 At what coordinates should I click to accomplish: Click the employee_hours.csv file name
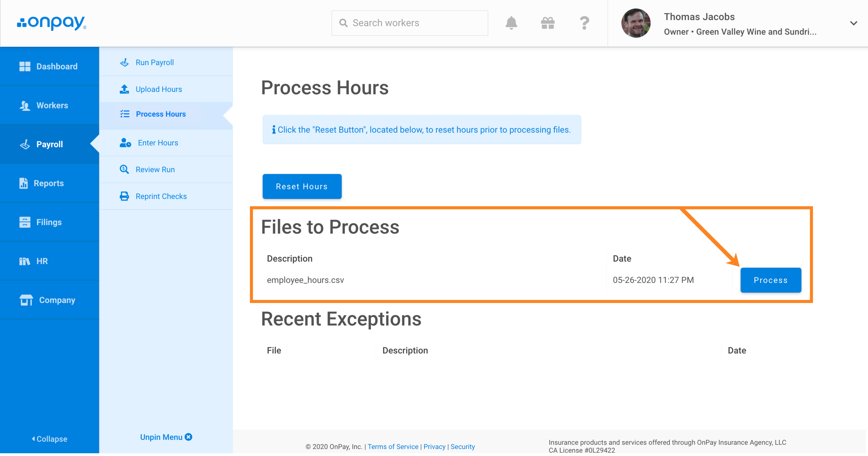[x=305, y=280]
